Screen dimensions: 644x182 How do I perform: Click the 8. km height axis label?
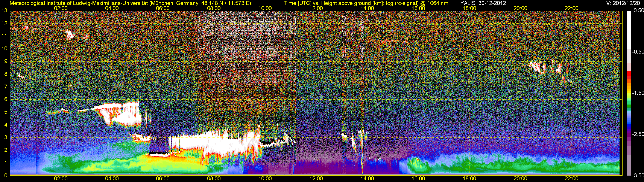(6, 74)
